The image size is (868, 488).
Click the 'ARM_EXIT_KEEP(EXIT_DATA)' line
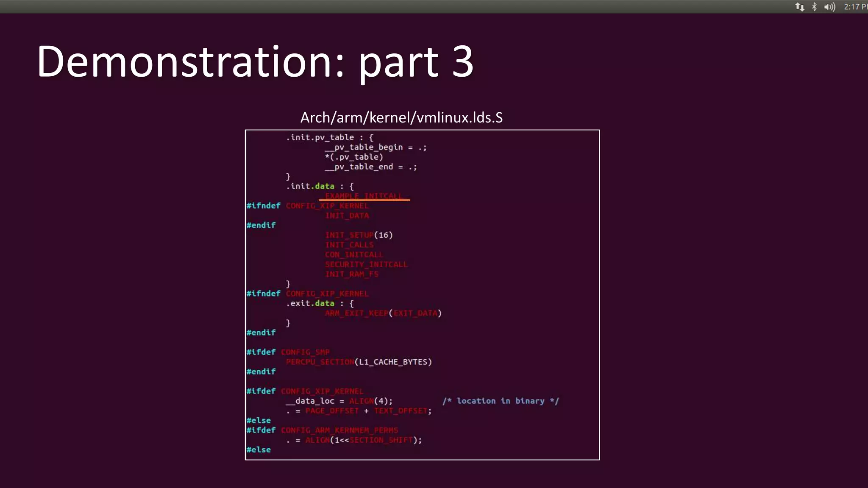(x=384, y=313)
